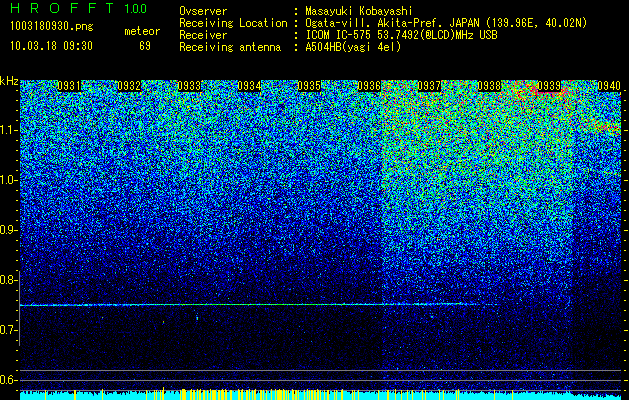Screen dimensions: 629x400
Task: Click the Receiving Location label
Action: [x=233, y=24]
